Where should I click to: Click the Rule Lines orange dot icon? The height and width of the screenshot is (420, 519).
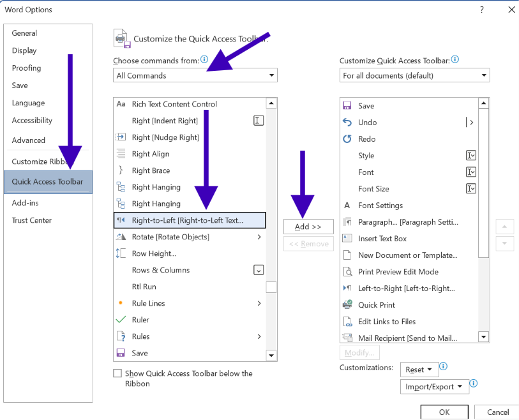pos(121,303)
